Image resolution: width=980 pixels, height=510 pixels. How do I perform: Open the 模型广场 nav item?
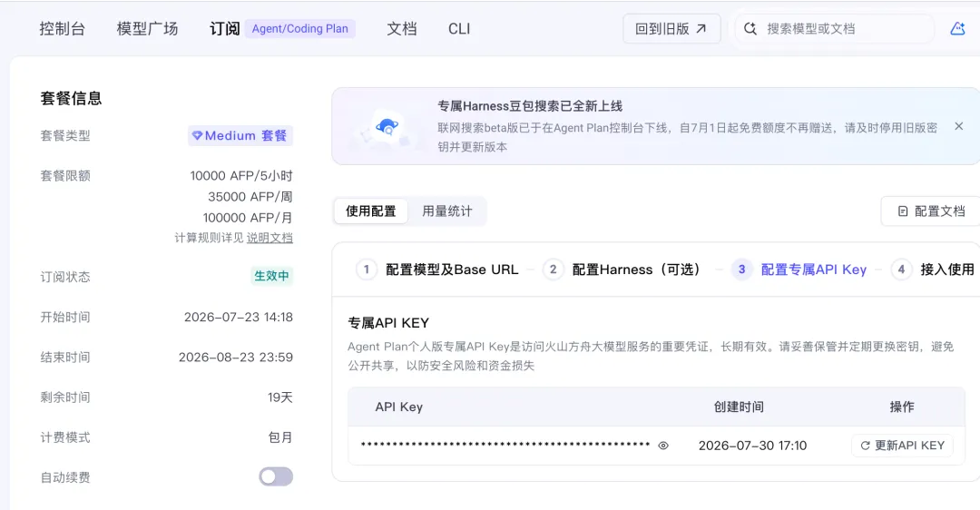[x=147, y=29]
